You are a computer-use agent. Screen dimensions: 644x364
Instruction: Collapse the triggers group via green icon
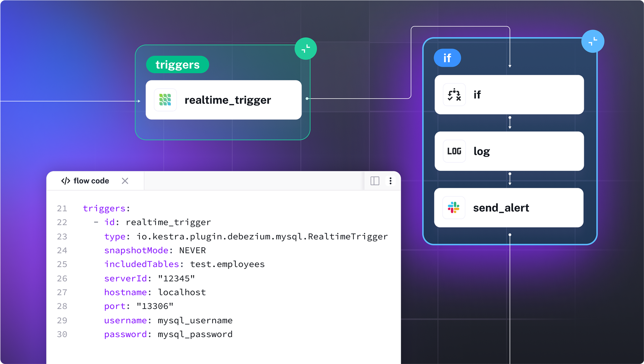pos(305,48)
